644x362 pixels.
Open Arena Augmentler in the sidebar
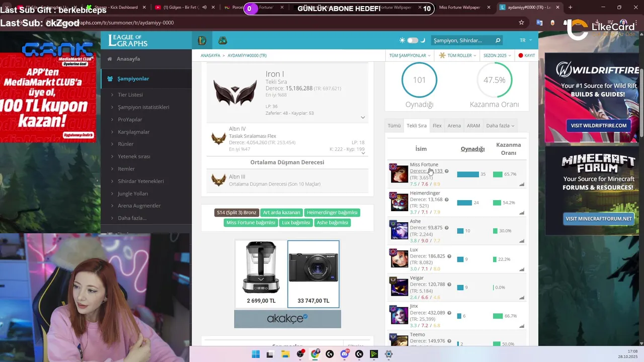coord(139,206)
